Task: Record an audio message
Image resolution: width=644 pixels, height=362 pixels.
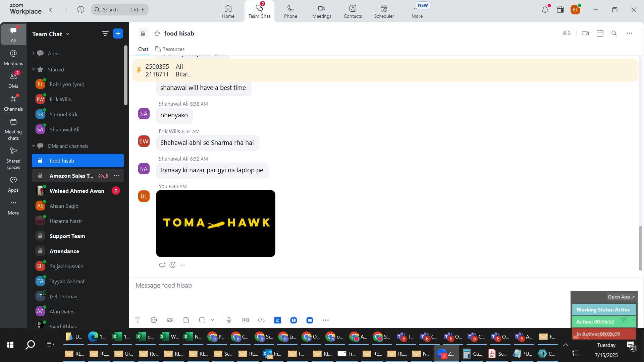Action: pos(229,320)
